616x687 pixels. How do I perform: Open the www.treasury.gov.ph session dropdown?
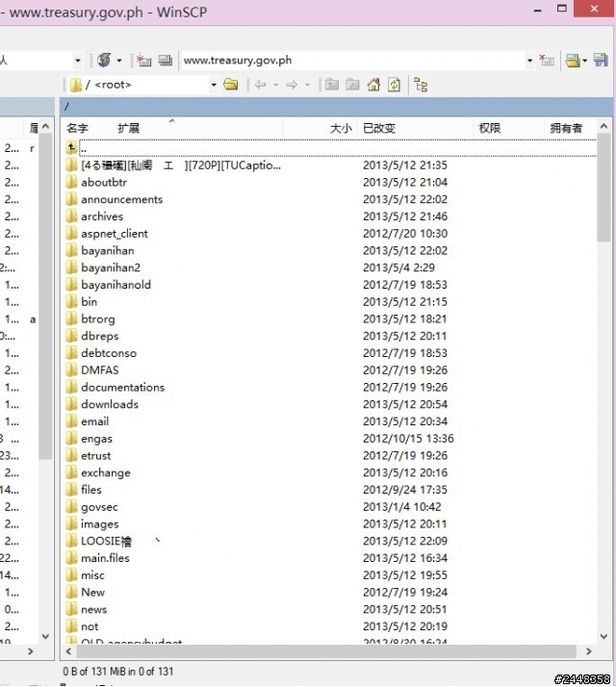click(529, 61)
